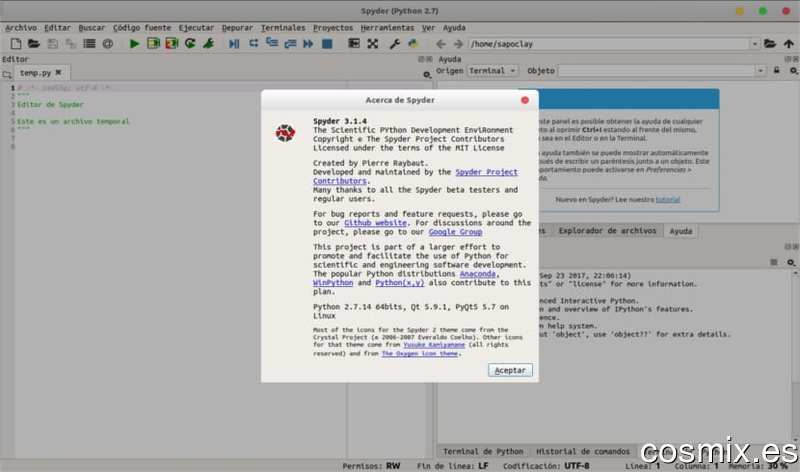Open the Buscar menu
Image resolution: width=800 pixels, height=472 pixels.
point(91,28)
